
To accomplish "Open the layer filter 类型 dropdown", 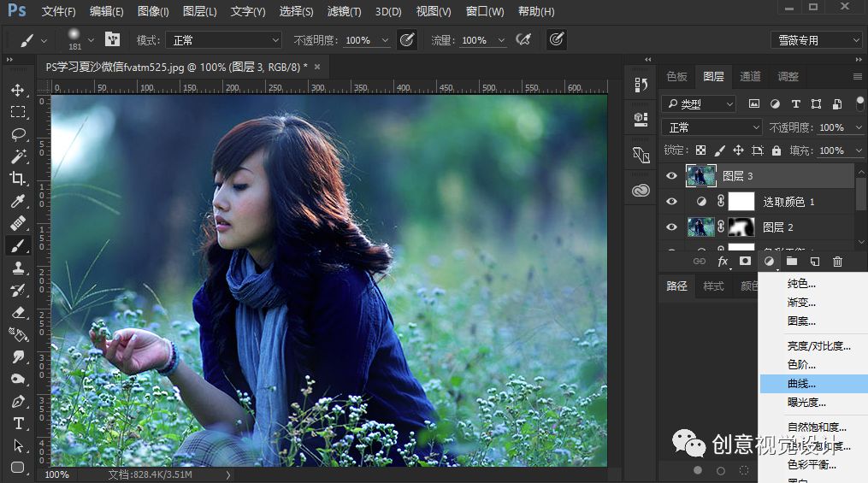I will coord(699,103).
